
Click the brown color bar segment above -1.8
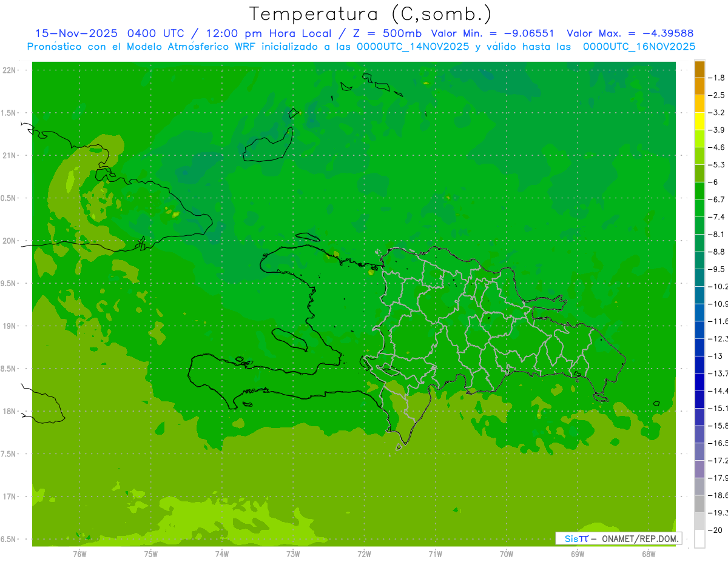699,69
